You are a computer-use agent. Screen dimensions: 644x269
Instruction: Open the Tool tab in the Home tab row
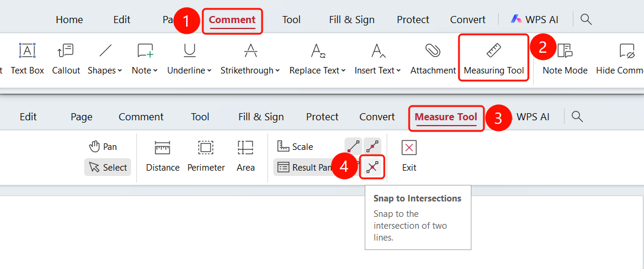coord(291,20)
